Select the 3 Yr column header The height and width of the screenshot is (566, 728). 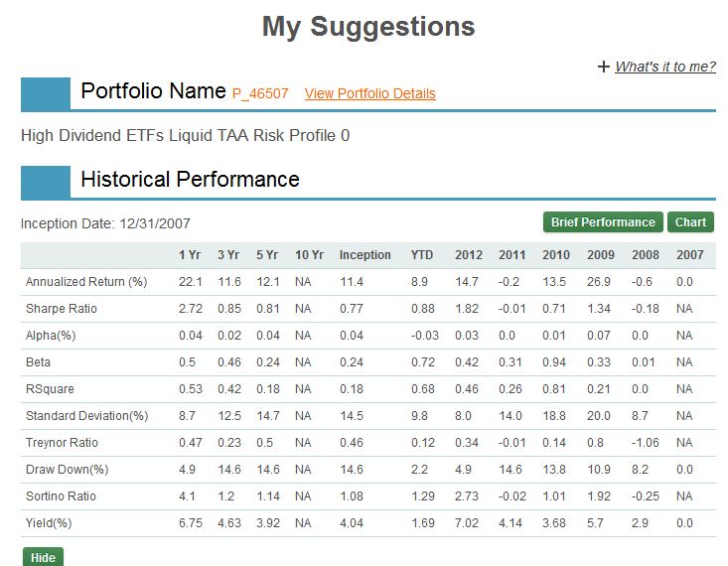coord(228,255)
